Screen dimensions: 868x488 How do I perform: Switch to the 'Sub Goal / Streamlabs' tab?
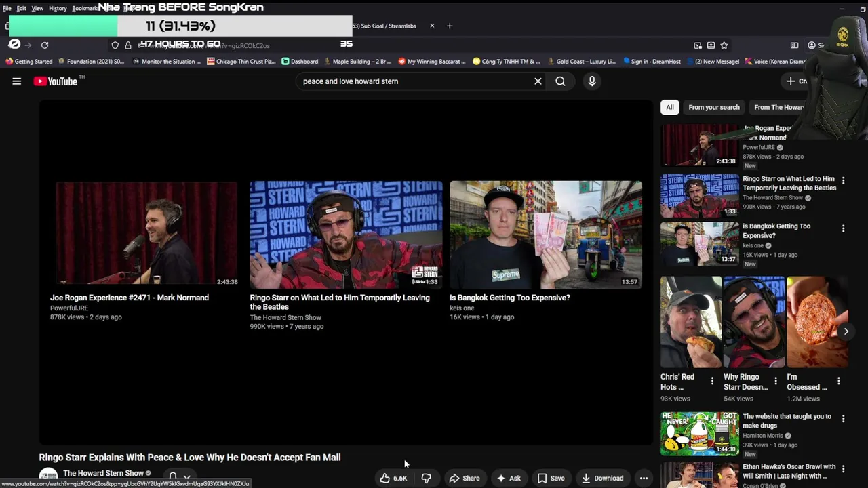(389, 26)
